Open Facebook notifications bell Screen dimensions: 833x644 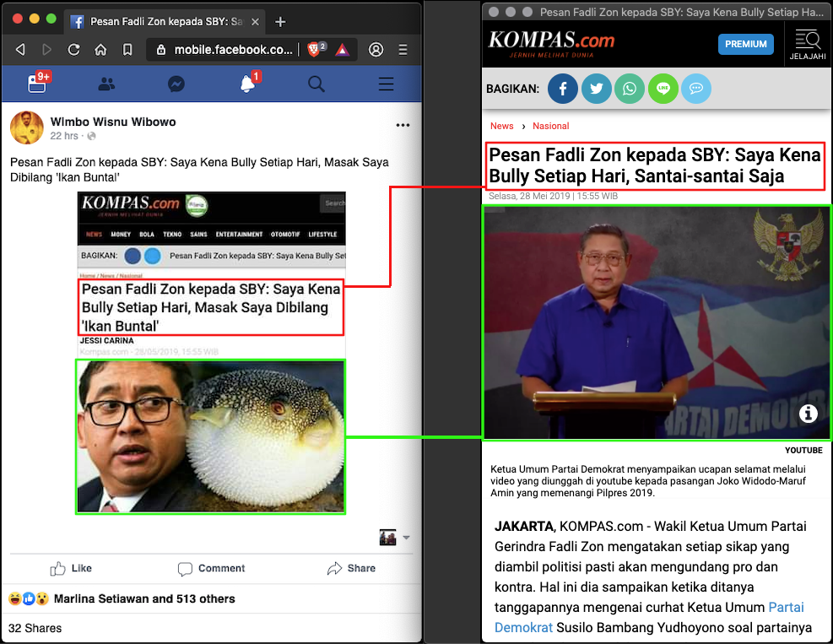tap(246, 84)
